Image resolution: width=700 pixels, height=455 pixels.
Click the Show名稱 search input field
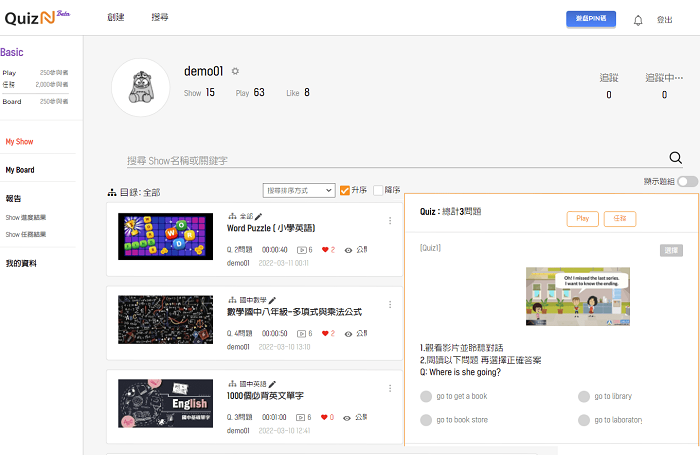click(390, 160)
